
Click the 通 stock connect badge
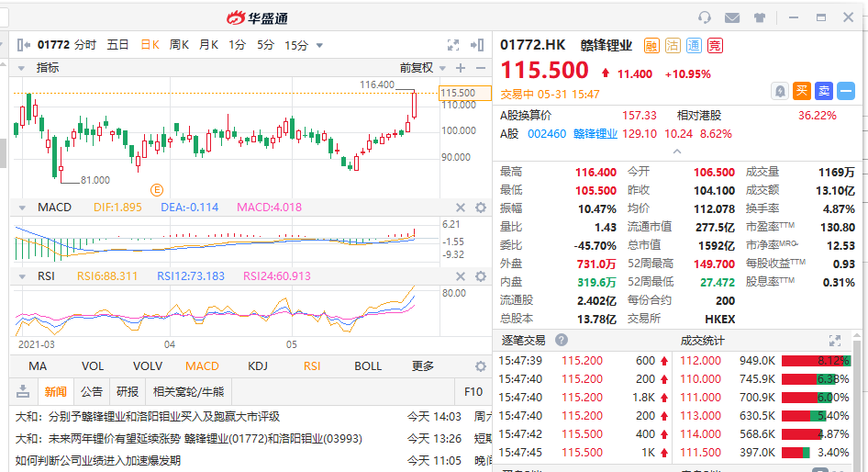[x=694, y=45]
